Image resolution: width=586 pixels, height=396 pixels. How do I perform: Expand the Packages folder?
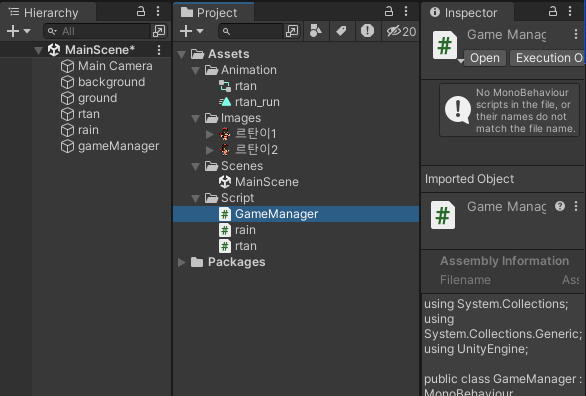coord(182,262)
